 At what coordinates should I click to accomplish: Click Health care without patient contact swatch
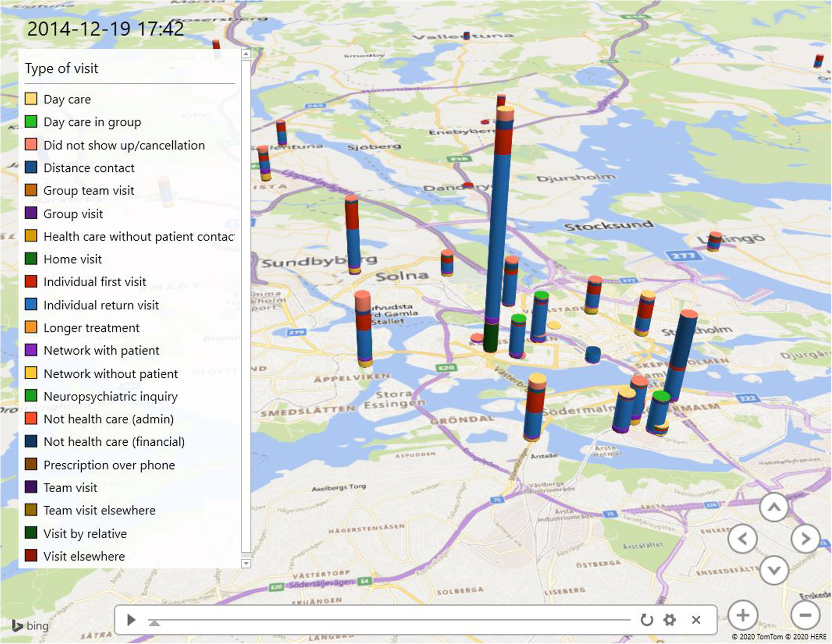(x=31, y=236)
